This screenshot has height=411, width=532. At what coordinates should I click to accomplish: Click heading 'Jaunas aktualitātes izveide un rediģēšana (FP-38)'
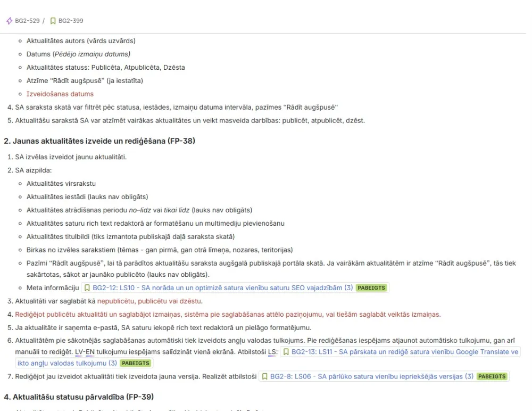click(x=95, y=141)
